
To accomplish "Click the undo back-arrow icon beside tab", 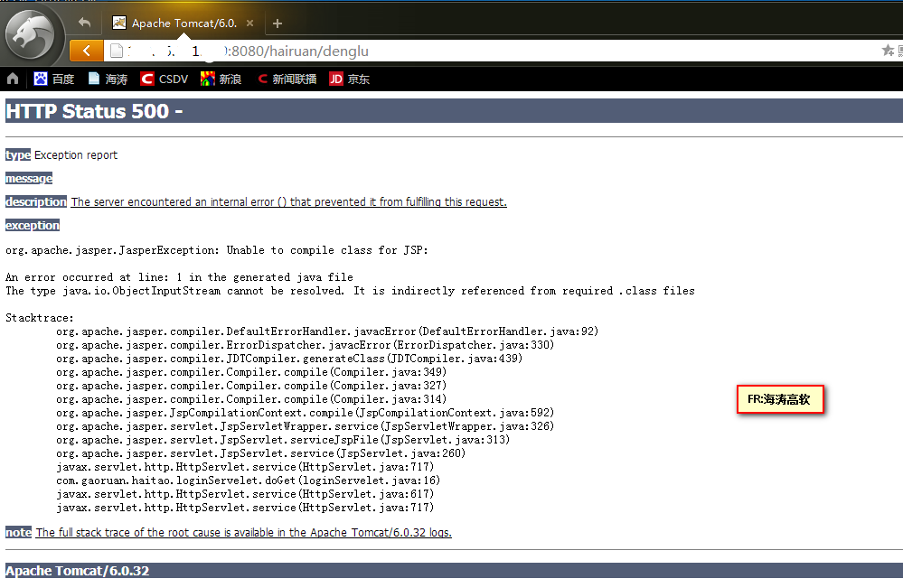I will (85, 23).
